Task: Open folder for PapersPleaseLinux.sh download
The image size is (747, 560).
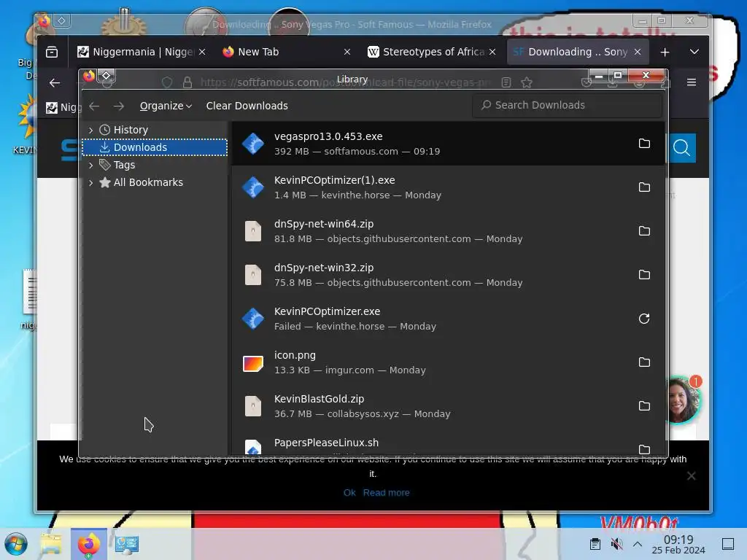Action: click(644, 449)
